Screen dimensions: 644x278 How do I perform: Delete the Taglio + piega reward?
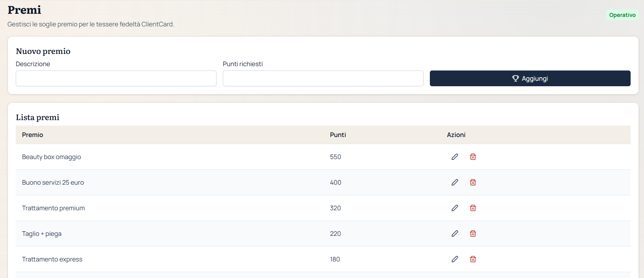point(473,234)
